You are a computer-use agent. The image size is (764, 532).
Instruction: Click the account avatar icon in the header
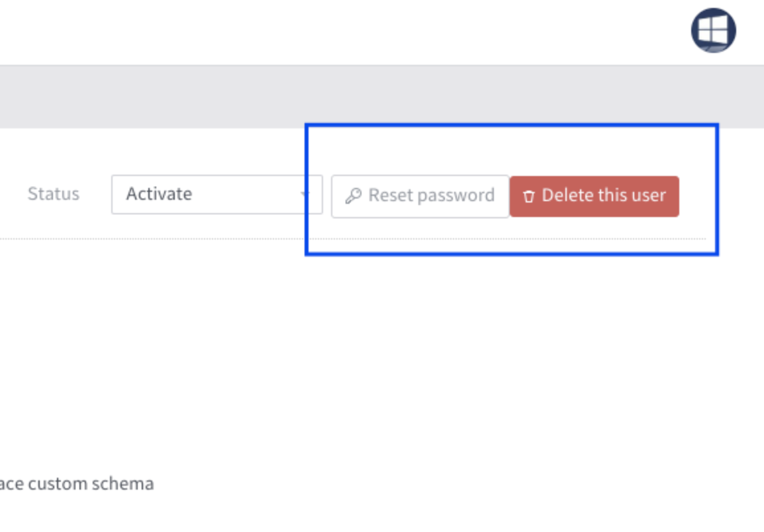pyautogui.click(x=713, y=29)
